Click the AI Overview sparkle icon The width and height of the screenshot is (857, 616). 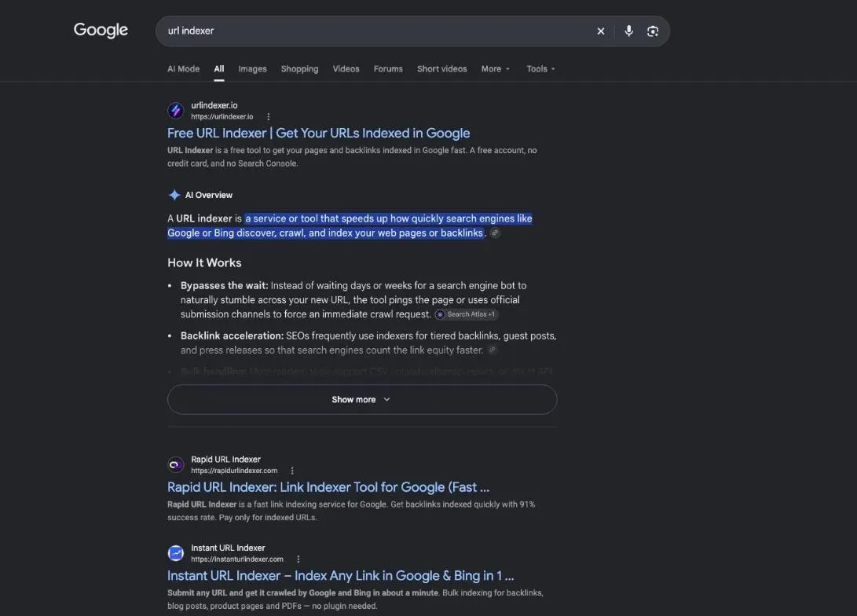(174, 195)
